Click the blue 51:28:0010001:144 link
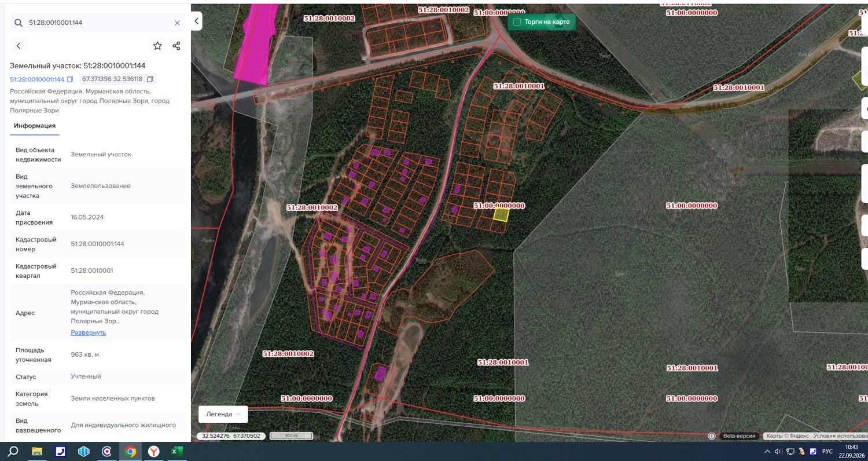 pyautogui.click(x=37, y=79)
